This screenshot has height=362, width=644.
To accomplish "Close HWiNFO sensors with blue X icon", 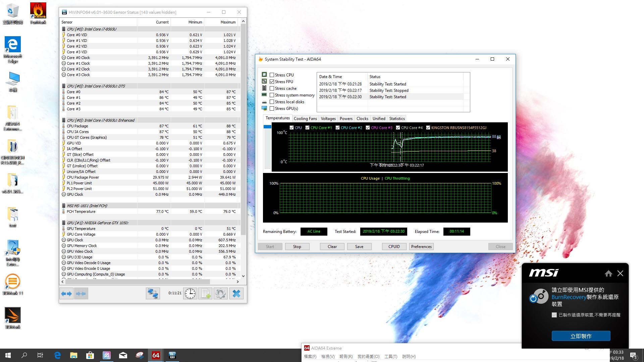I will click(236, 294).
